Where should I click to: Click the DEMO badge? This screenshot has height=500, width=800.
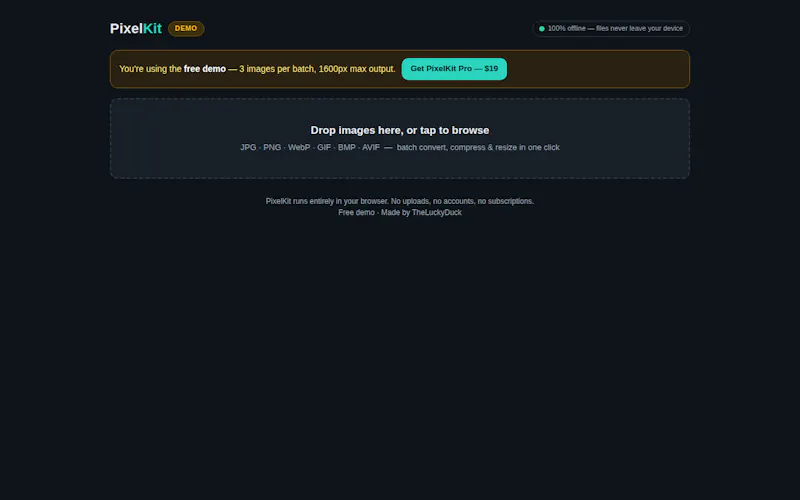186,29
